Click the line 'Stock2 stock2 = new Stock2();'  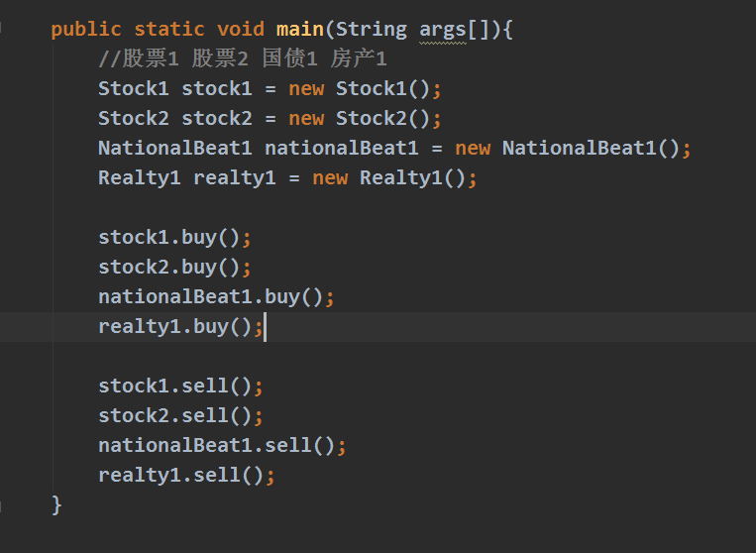click(270, 119)
